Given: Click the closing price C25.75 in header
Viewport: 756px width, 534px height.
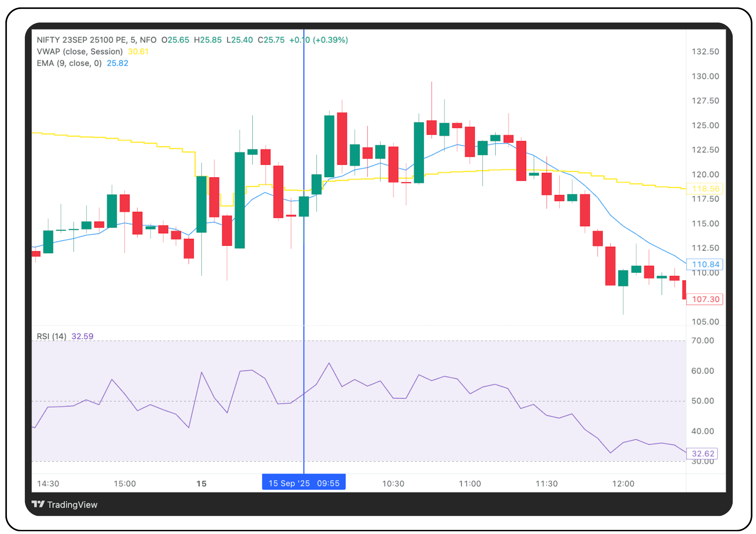Looking at the screenshot, I should click(x=271, y=40).
